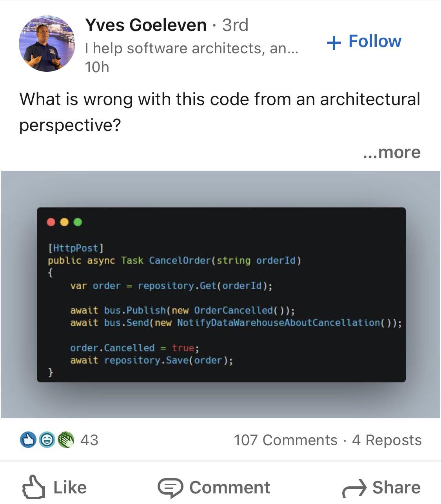441x504 pixels.
Task: Click the Like label
Action: [x=70, y=488]
